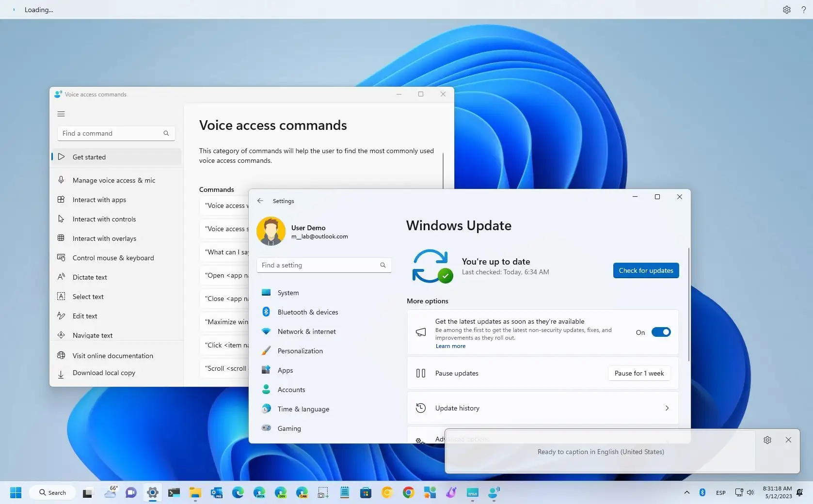
Task: Open weather widget showing 66°
Action: (111, 492)
